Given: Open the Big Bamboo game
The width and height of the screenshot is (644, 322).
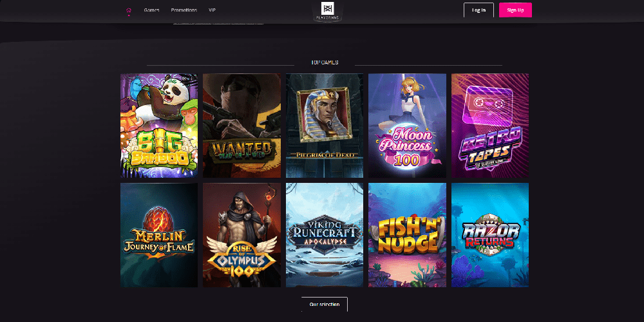Looking at the screenshot, I should click(x=159, y=126).
